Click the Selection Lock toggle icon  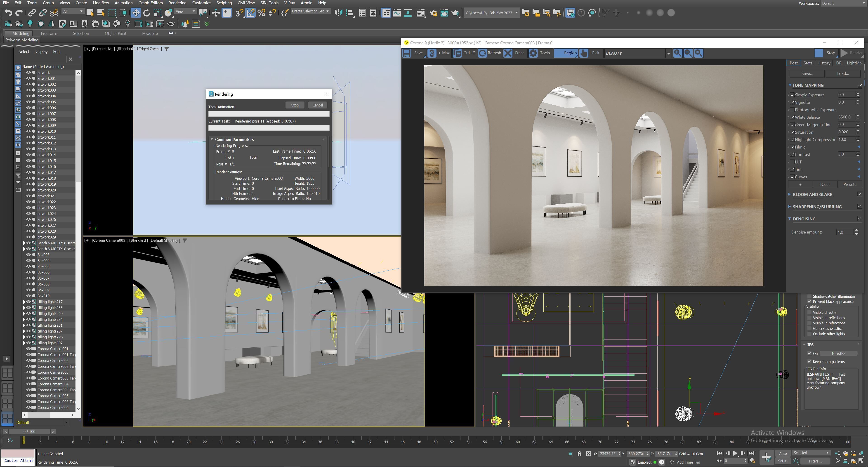coord(579,453)
